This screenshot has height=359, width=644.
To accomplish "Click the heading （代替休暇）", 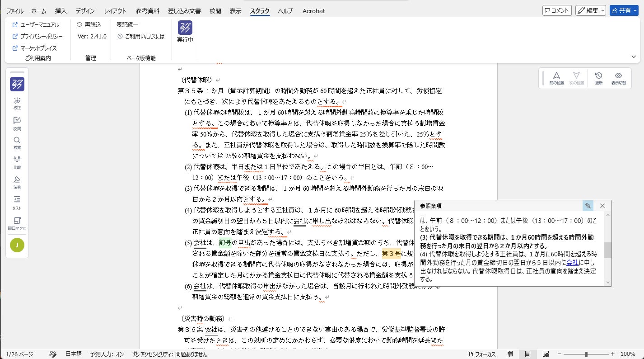I will (x=196, y=80).
